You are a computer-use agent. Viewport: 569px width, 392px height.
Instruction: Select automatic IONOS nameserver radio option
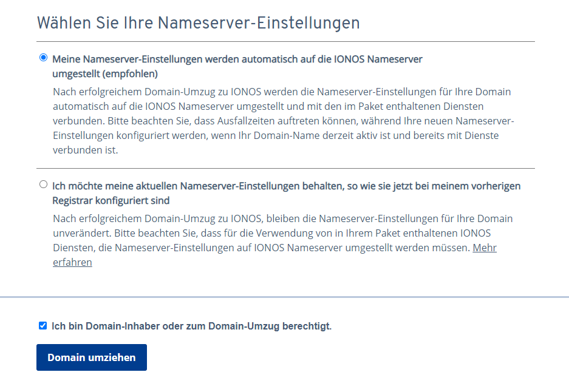pyautogui.click(x=43, y=58)
